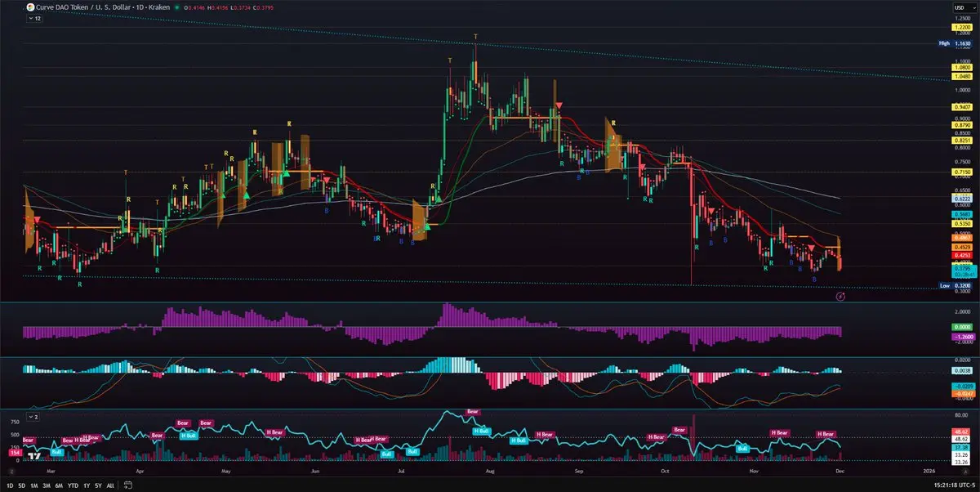980x492 pixels.
Task: Expand the collapsed 2 indicators legend
Action: click(x=33, y=417)
